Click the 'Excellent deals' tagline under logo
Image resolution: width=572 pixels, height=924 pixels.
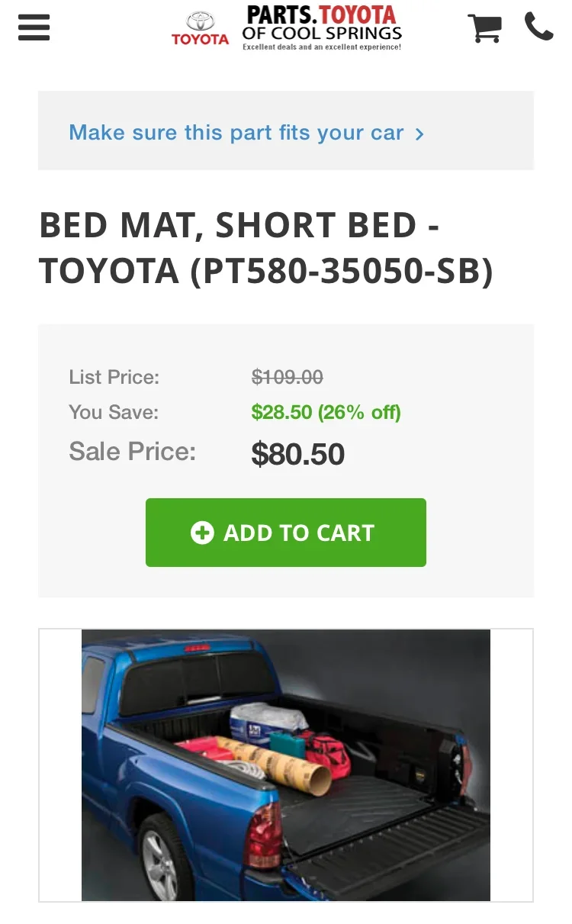(x=321, y=47)
